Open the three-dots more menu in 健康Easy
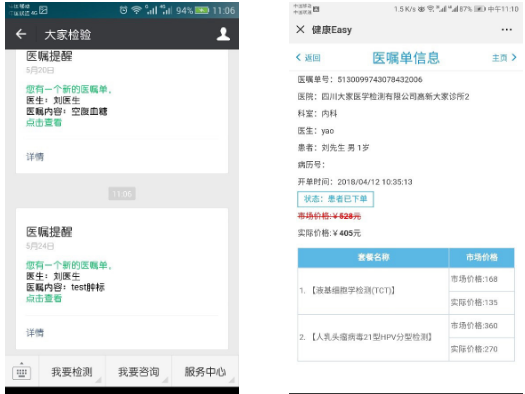The height and width of the screenshot is (394, 525). [506, 30]
